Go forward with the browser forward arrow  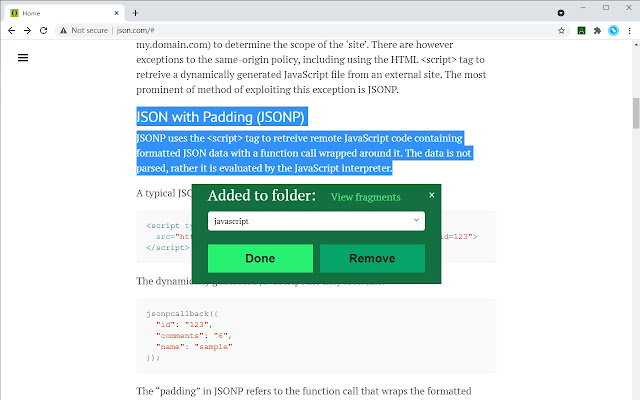pos(27,31)
